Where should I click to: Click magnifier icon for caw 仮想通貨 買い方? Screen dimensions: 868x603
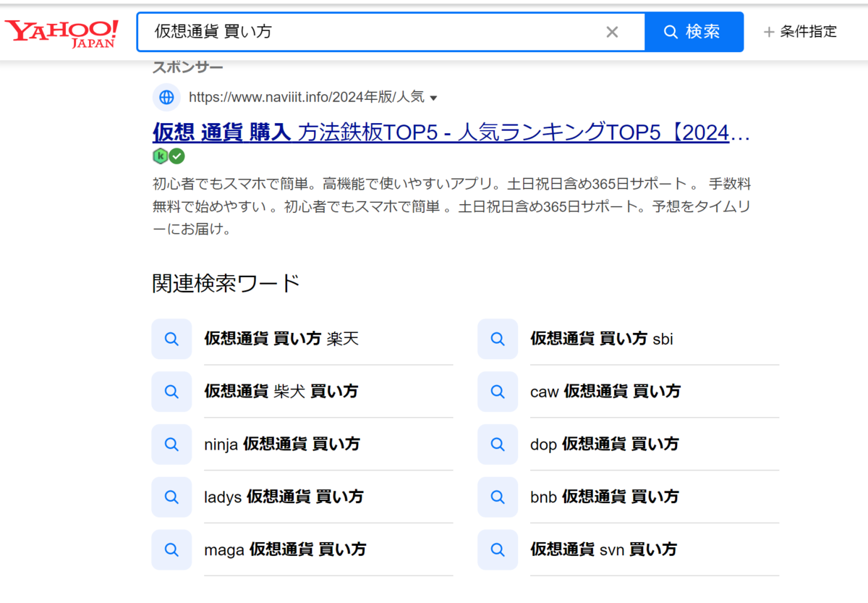[498, 392]
